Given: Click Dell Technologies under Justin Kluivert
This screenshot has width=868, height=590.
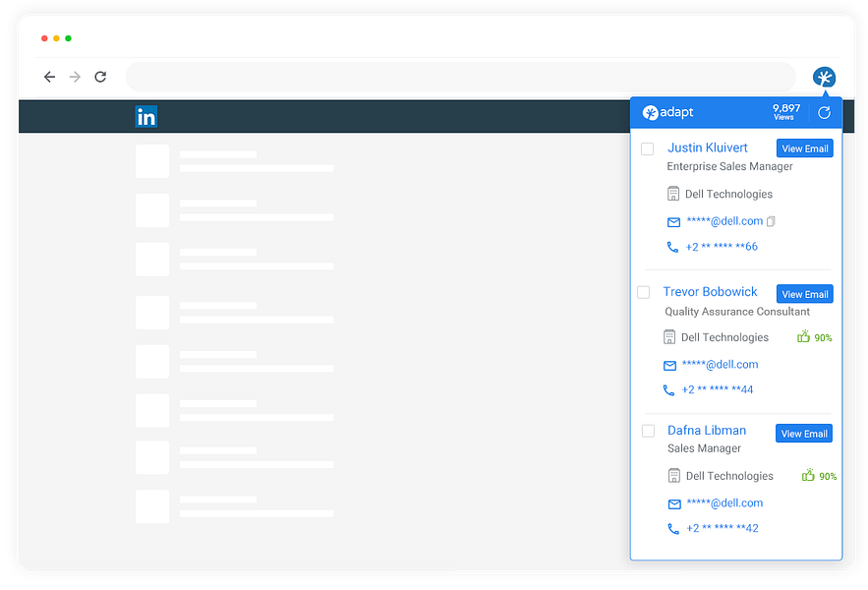Looking at the screenshot, I should pyautogui.click(x=728, y=194).
